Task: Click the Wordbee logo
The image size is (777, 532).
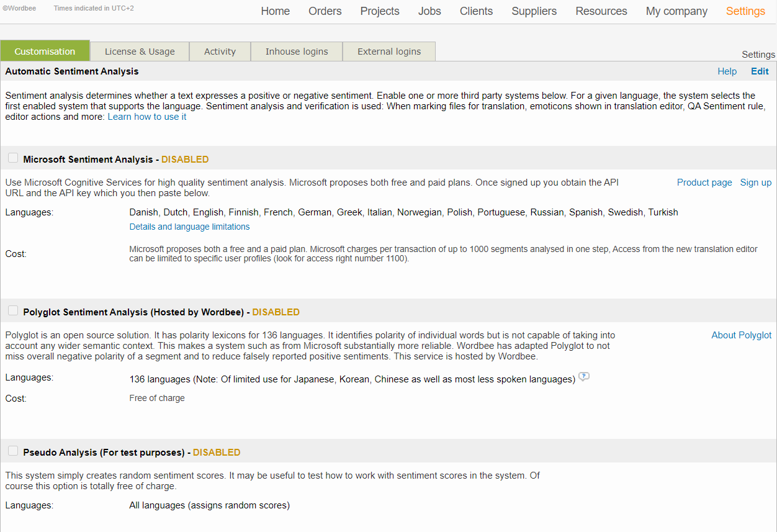Action: click(x=19, y=8)
